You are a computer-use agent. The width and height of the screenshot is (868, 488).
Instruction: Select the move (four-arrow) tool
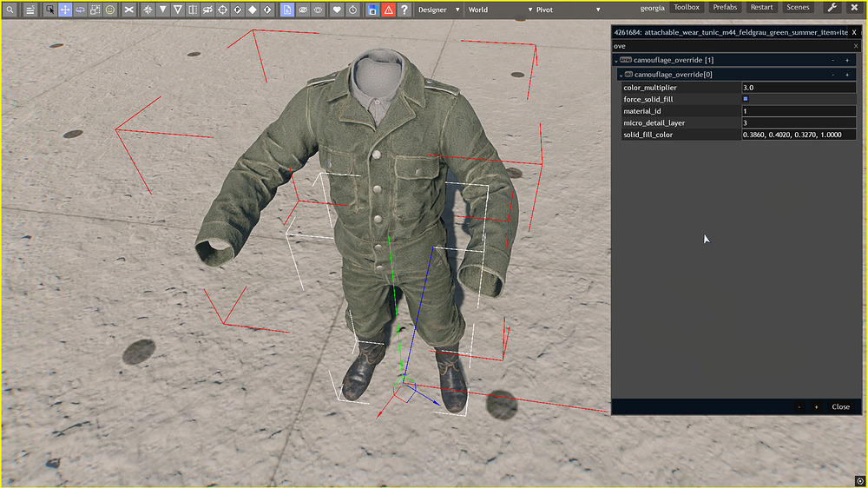point(65,10)
